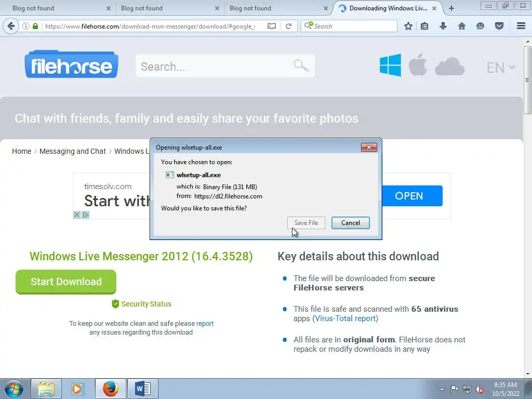This screenshot has height=399, width=532.
Task: Open Messaging and Chat breadcrumb
Action: coord(73,151)
